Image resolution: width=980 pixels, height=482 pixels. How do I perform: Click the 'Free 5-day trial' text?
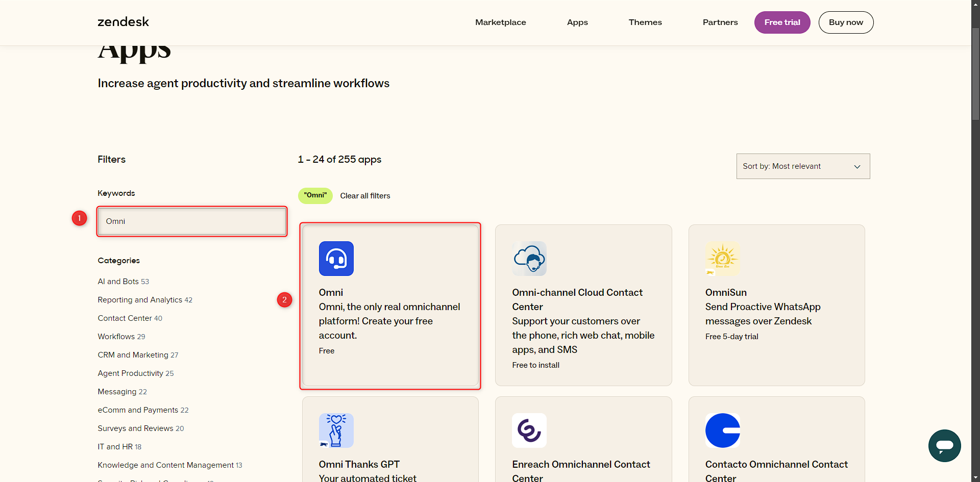pyautogui.click(x=731, y=337)
